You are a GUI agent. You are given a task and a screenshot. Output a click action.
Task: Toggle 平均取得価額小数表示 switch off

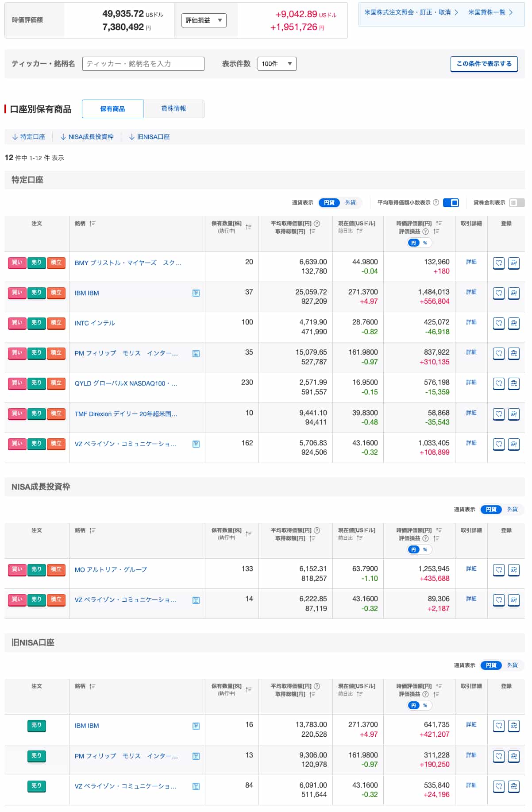tap(451, 203)
